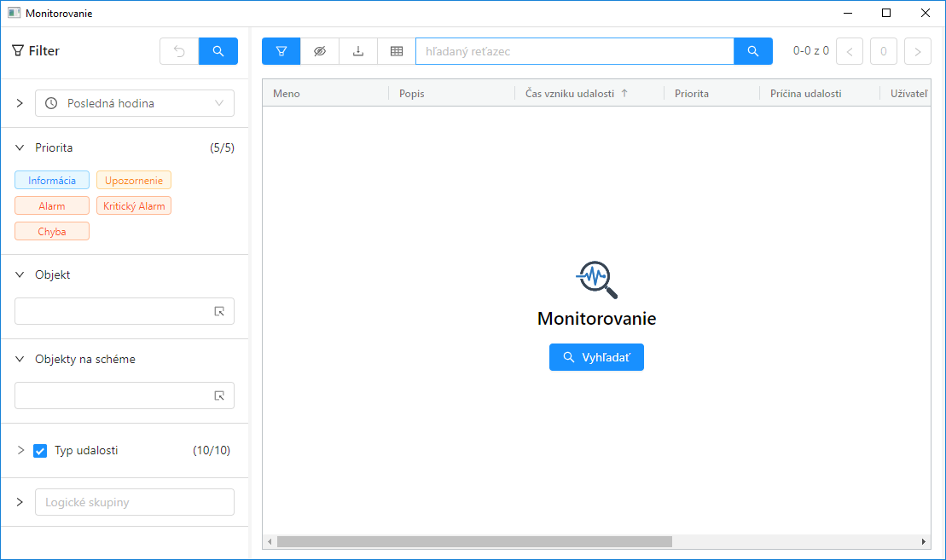This screenshot has height=560, width=946.
Task: Click the download export icon
Action: 358,51
